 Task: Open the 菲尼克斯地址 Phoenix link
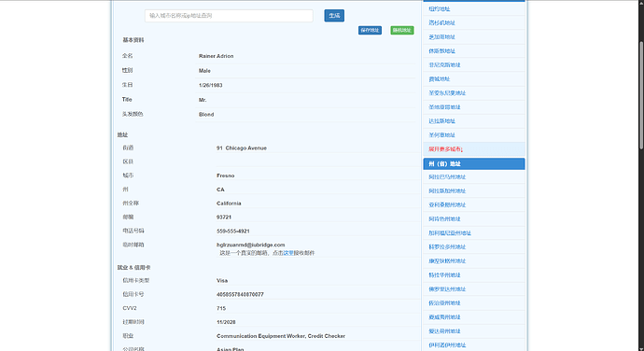[x=444, y=65]
